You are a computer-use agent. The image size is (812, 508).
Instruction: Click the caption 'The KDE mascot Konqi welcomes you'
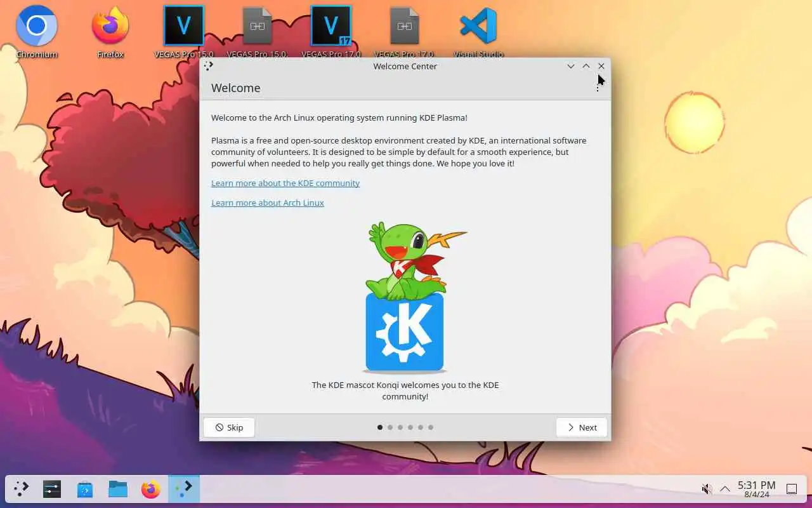point(405,391)
